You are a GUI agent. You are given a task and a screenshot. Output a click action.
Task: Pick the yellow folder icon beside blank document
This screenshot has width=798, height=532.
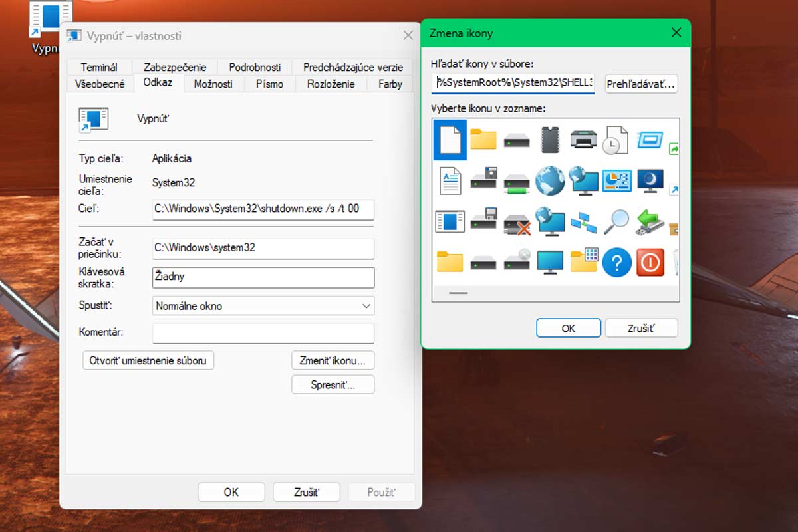[483, 140]
